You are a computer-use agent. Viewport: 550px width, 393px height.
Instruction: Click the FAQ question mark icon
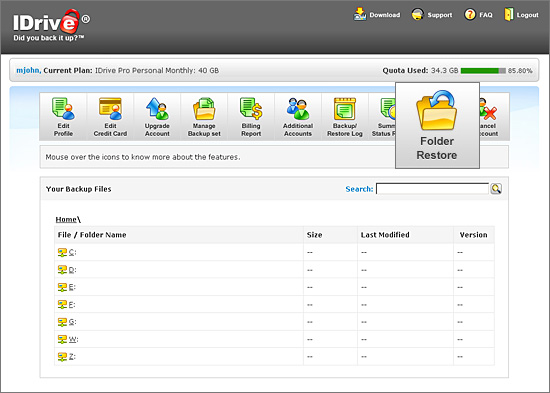[x=470, y=14]
